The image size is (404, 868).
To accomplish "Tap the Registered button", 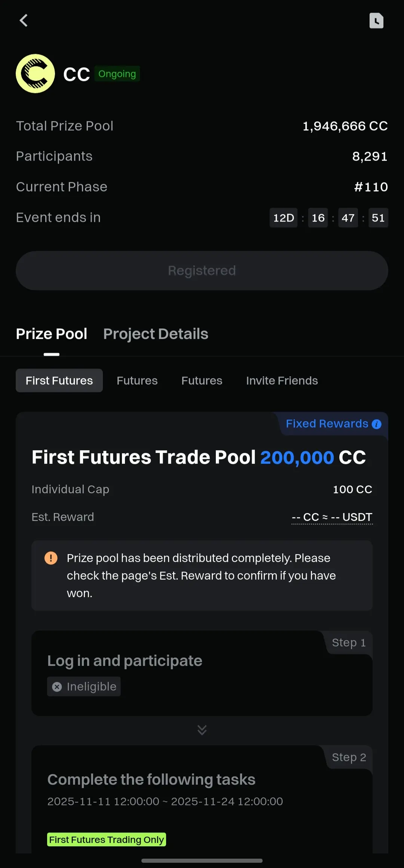I will (x=202, y=271).
